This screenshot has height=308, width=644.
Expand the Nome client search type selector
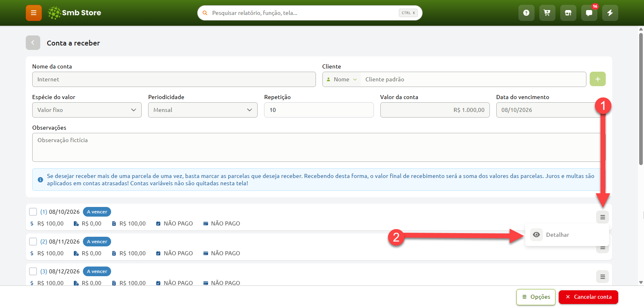click(x=342, y=79)
